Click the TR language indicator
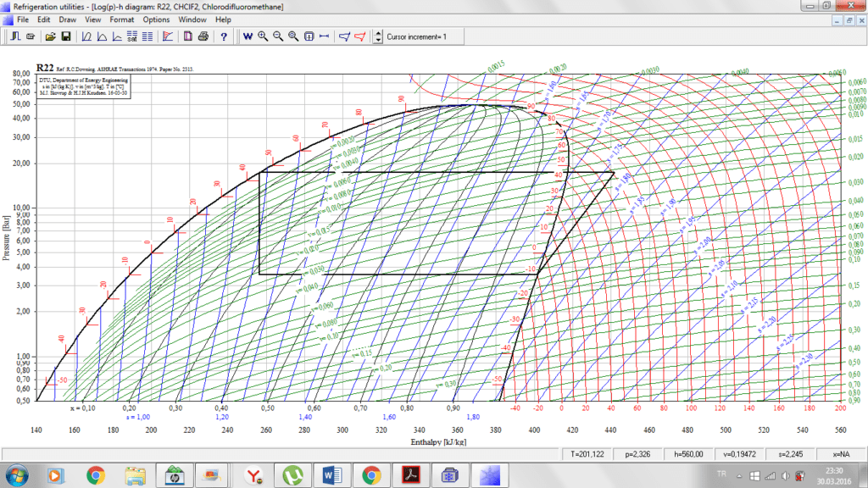868x488 pixels. point(721,474)
